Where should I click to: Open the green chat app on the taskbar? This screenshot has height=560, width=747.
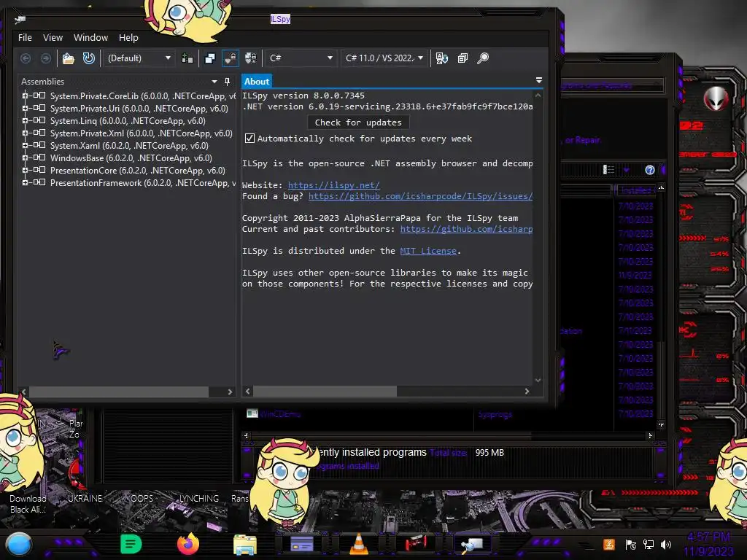coord(131,544)
